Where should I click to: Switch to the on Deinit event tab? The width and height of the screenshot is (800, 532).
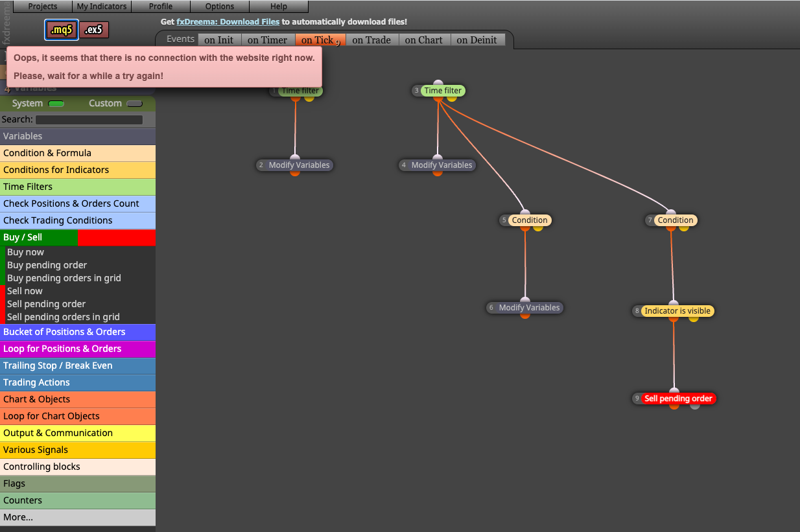click(x=476, y=40)
